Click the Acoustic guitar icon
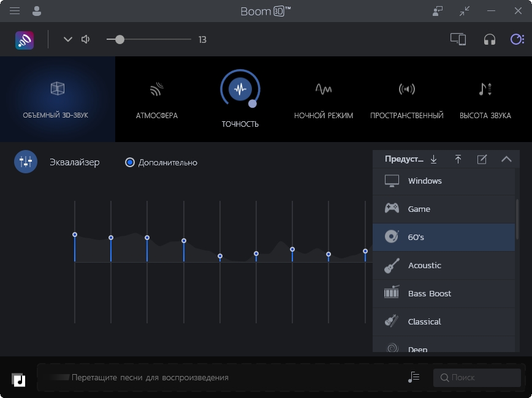 pos(392,265)
